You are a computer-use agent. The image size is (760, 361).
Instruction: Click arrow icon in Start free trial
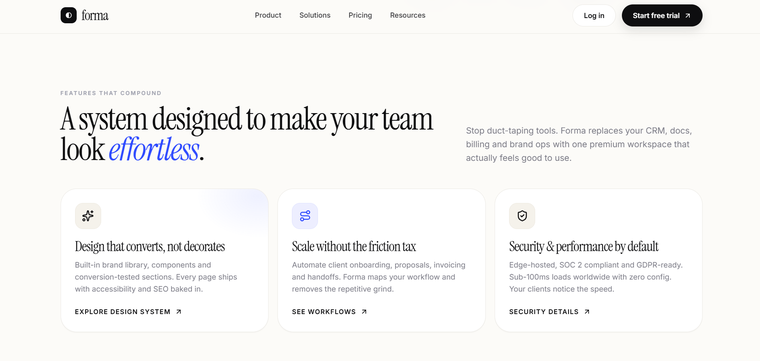pyautogui.click(x=687, y=16)
